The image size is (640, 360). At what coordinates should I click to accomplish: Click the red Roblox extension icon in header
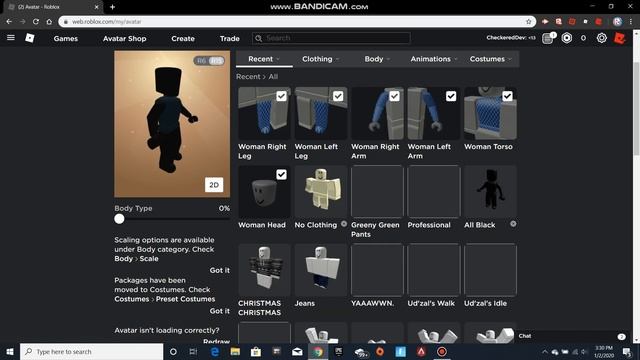pyautogui.click(x=620, y=38)
